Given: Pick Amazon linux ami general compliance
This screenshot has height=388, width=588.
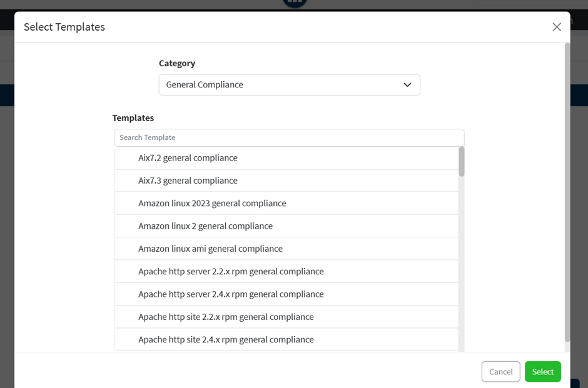Looking at the screenshot, I should click(x=286, y=249).
